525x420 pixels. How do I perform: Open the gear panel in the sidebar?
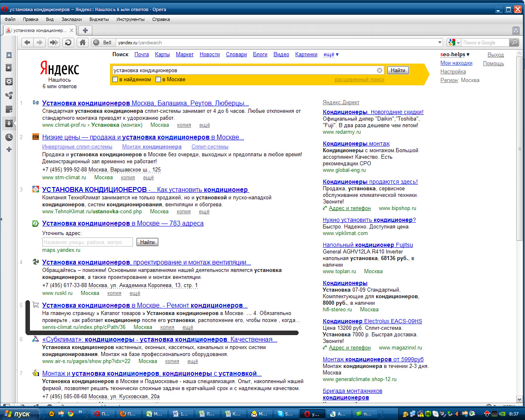pos(9,82)
